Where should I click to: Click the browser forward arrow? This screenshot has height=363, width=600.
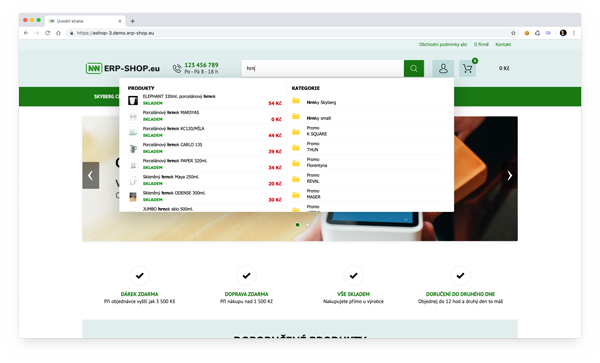tap(37, 33)
